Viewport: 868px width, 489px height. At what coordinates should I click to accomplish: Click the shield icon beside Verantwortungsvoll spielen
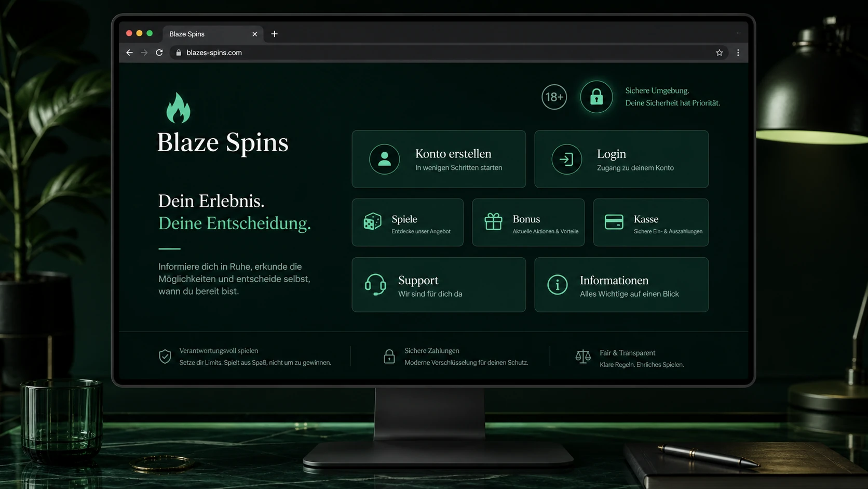tap(165, 356)
